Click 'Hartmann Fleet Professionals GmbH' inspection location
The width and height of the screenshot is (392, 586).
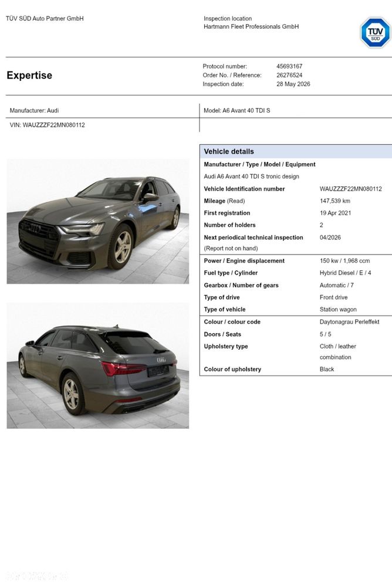(251, 26)
